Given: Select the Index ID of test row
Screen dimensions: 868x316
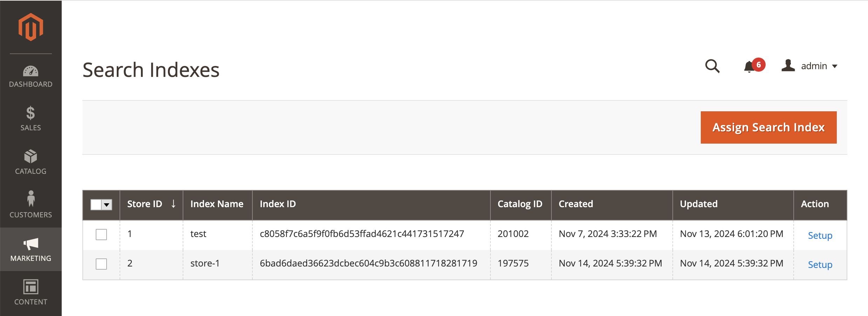Looking at the screenshot, I should tap(362, 233).
